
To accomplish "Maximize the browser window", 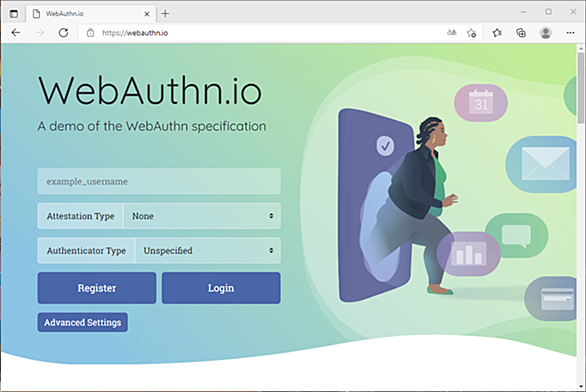I will coord(548,12).
